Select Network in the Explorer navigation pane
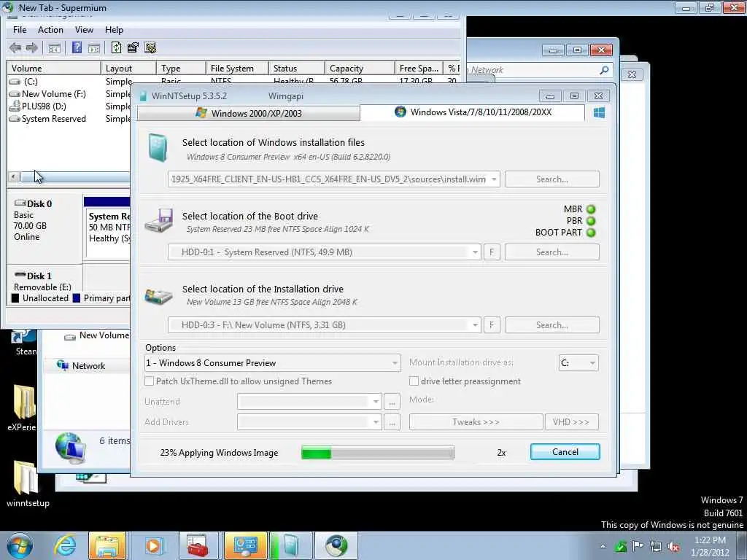The height and width of the screenshot is (560, 747). coord(88,366)
